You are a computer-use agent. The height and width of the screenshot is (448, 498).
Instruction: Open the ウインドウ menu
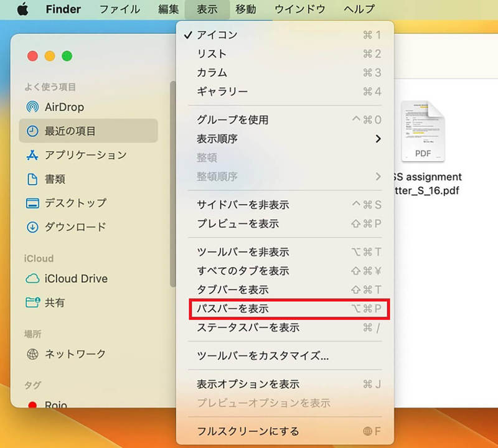[x=300, y=9]
